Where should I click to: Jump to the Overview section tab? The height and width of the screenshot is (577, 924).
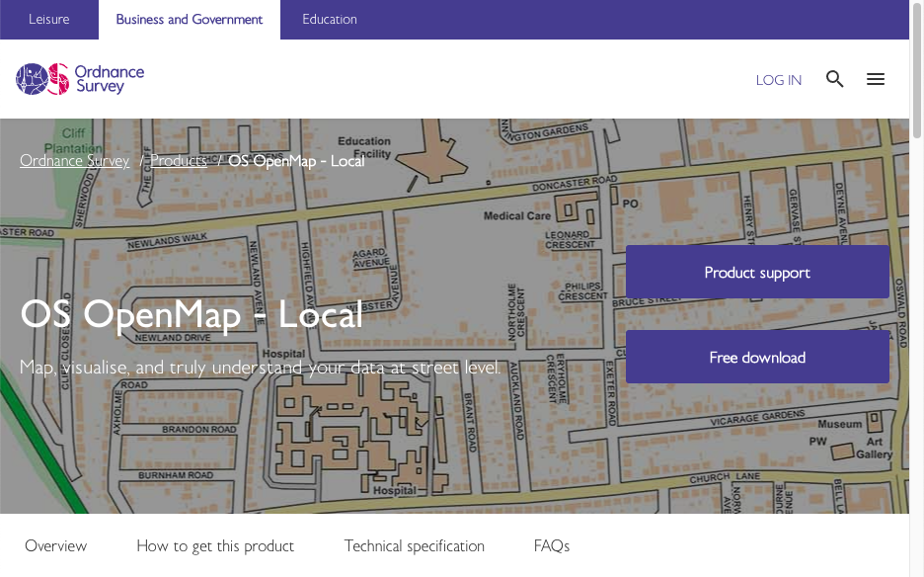pos(56,545)
